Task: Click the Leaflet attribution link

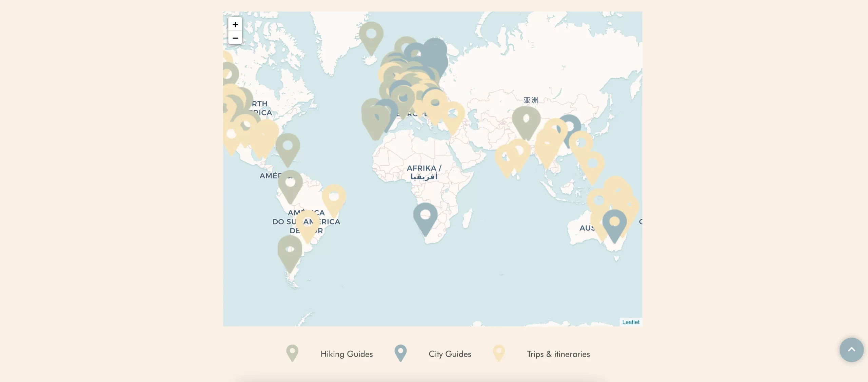Action: click(630, 322)
